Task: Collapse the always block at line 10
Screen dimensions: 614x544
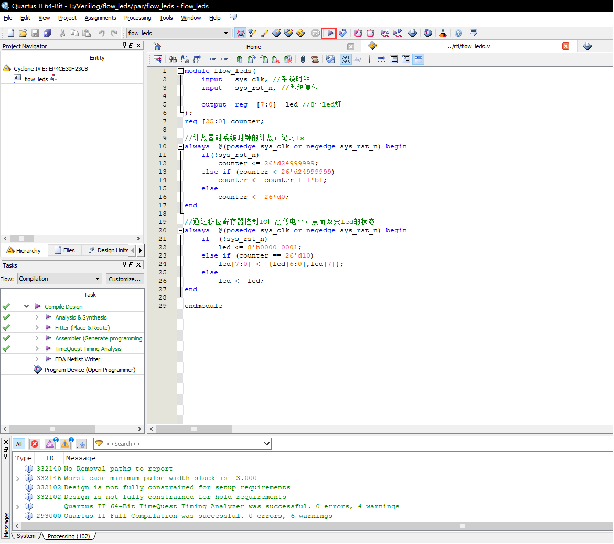Action: point(181,147)
